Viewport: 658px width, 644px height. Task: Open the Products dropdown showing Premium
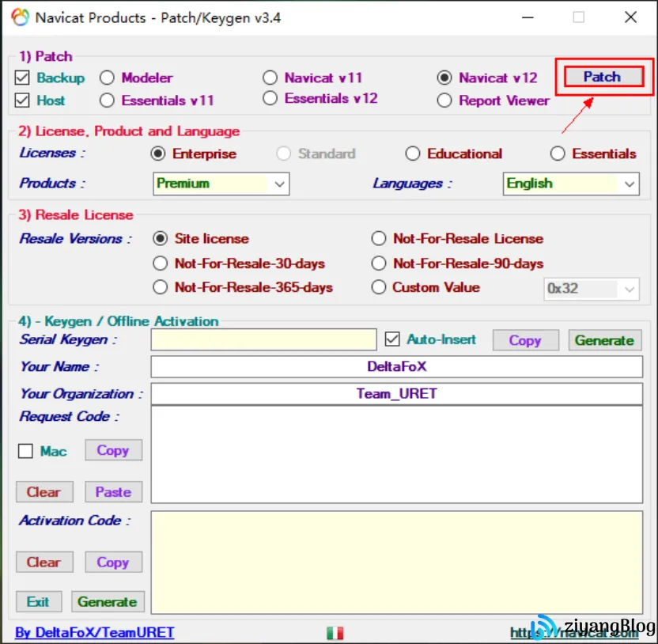tap(221, 184)
